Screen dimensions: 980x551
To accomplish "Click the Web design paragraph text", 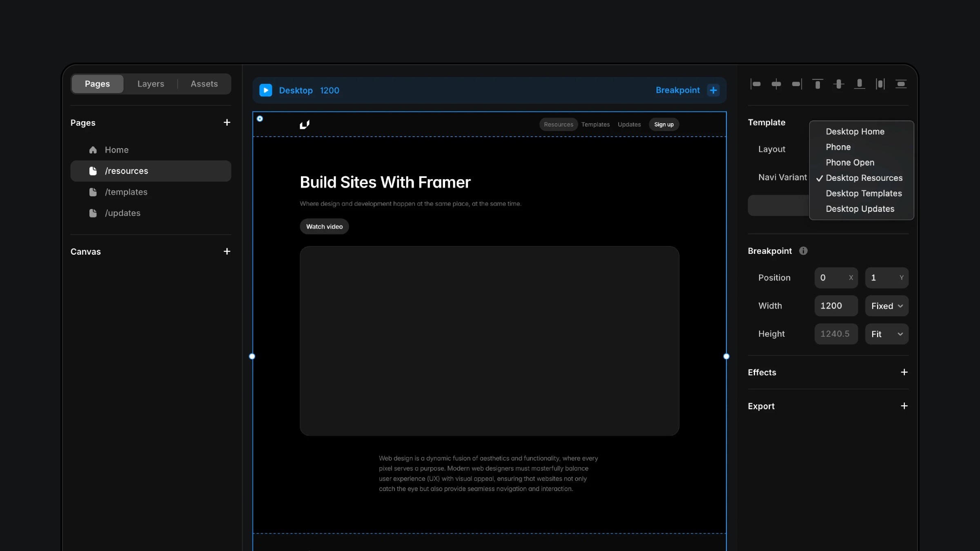I will (x=488, y=473).
